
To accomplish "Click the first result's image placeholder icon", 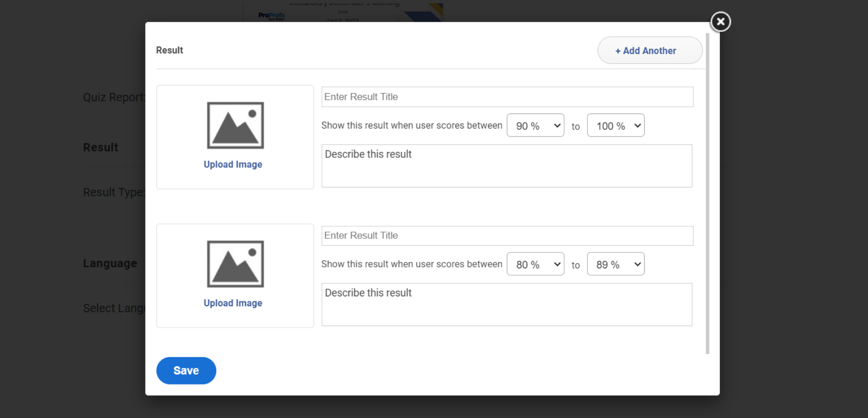I will coord(235,125).
